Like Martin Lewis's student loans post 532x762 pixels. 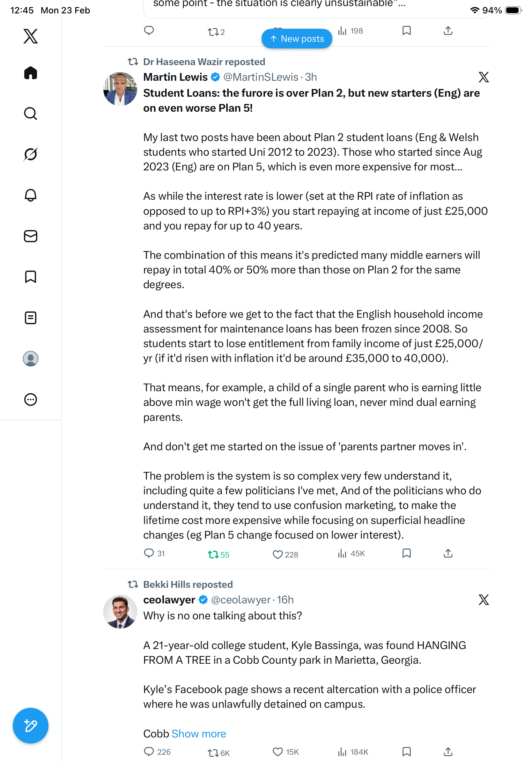point(277,554)
